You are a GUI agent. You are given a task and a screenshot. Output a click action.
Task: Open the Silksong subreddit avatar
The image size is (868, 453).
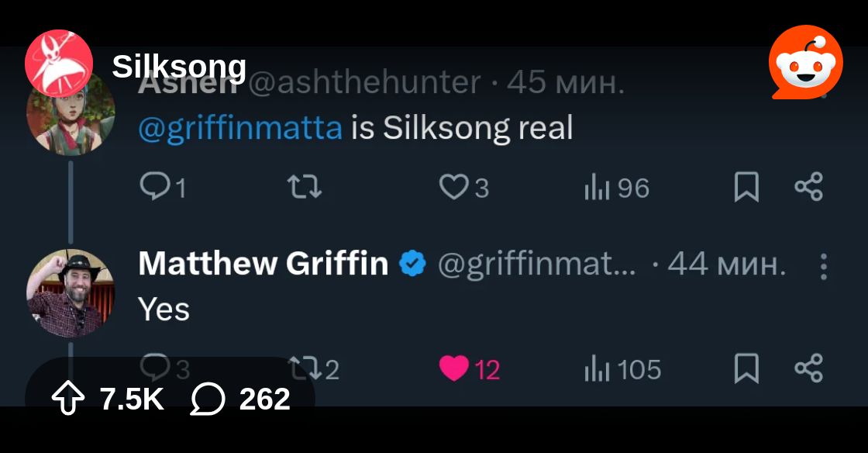pyautogui.click(x=59, y=63)
